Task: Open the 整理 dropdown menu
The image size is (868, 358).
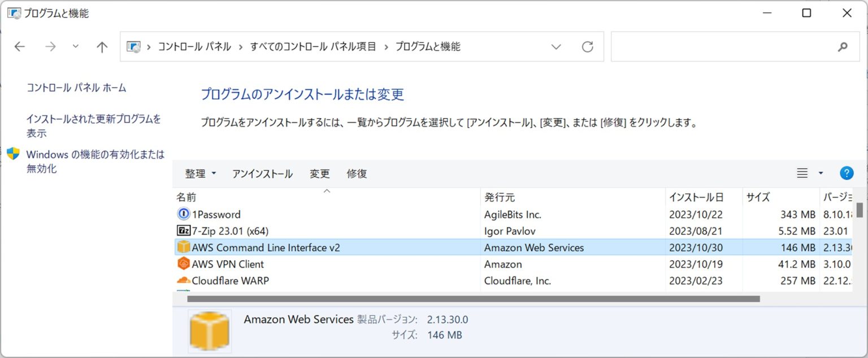Action: click(x=200, y=174)
